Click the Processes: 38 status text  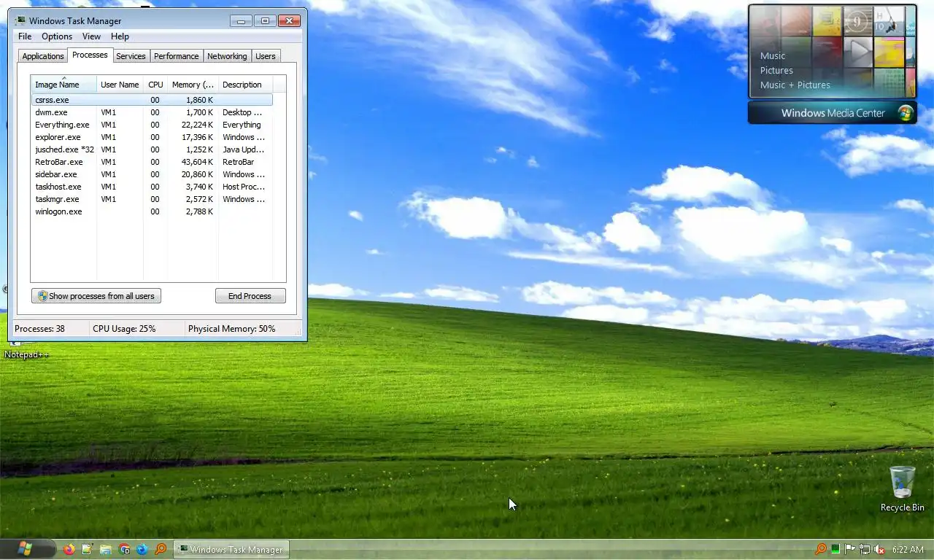pyautogui.click(x=39, y=329)
